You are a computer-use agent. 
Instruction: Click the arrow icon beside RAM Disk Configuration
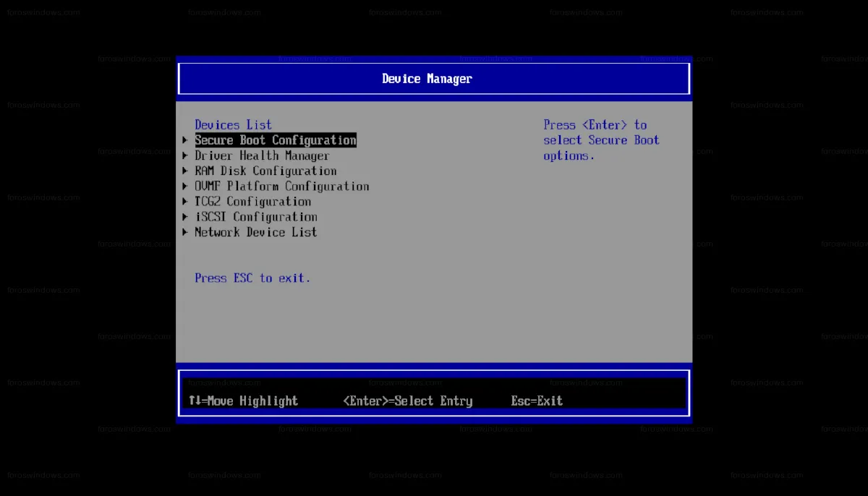point(185,171)
